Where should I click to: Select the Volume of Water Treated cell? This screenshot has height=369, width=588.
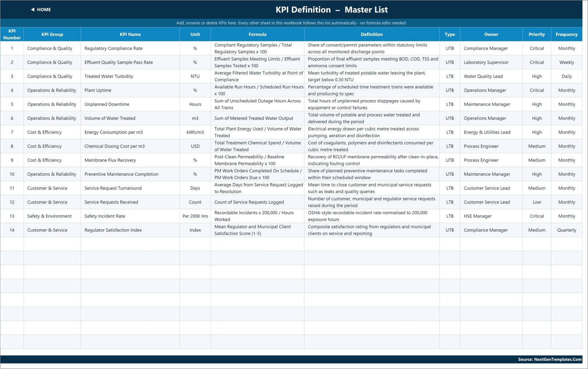click(130, 118)
